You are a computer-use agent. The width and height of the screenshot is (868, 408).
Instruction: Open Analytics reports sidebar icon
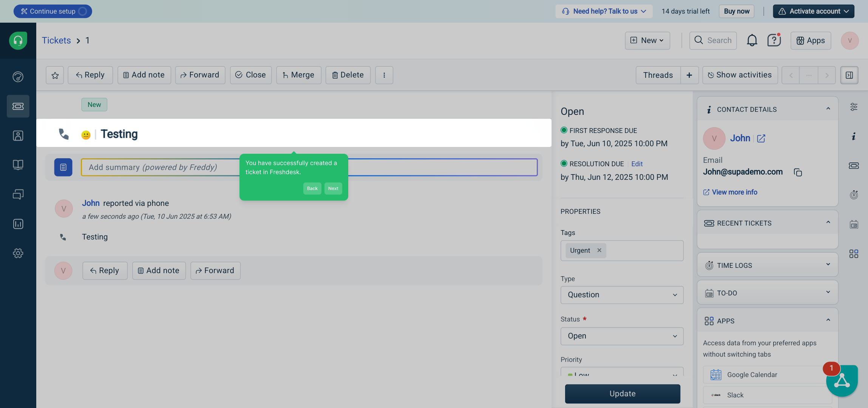coord(18,224)
